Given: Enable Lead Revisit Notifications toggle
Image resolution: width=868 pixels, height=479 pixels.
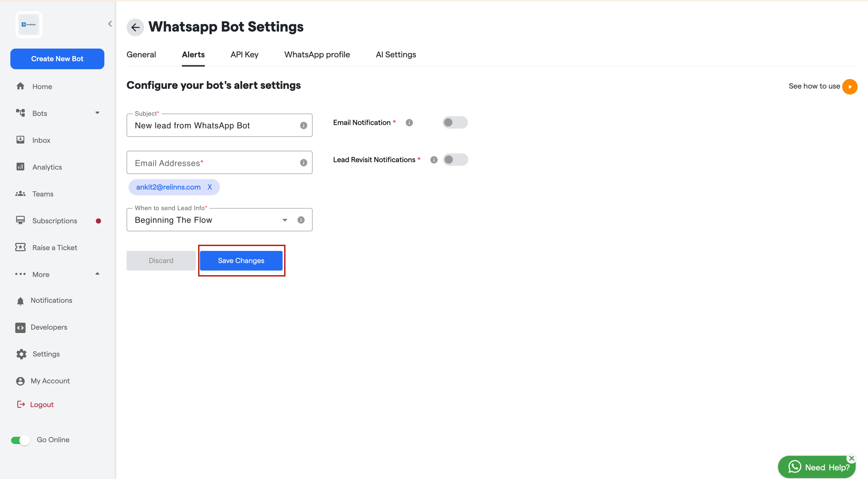Looking at the screenshot, I should (455, 160).
